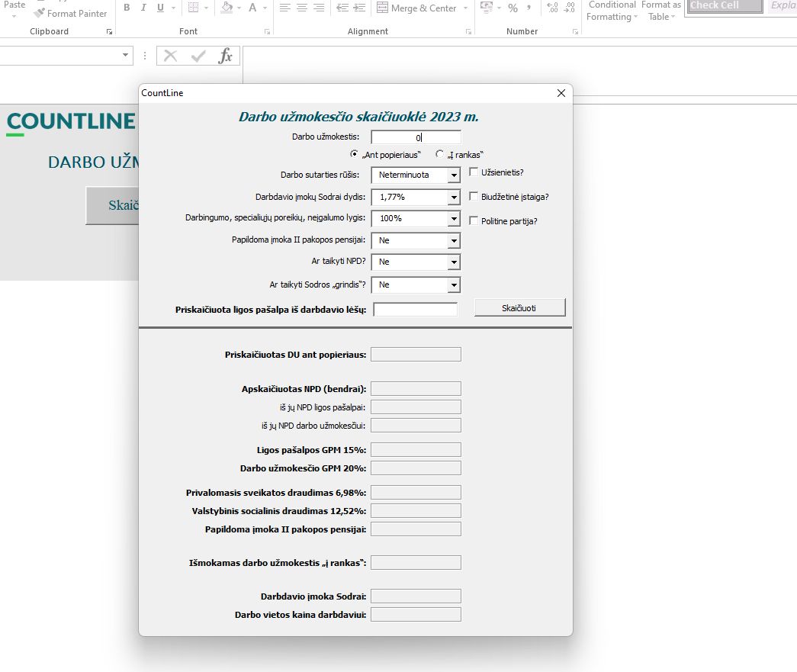
Task: Click the Insert Function fx icon
Action: pos(225,56)
